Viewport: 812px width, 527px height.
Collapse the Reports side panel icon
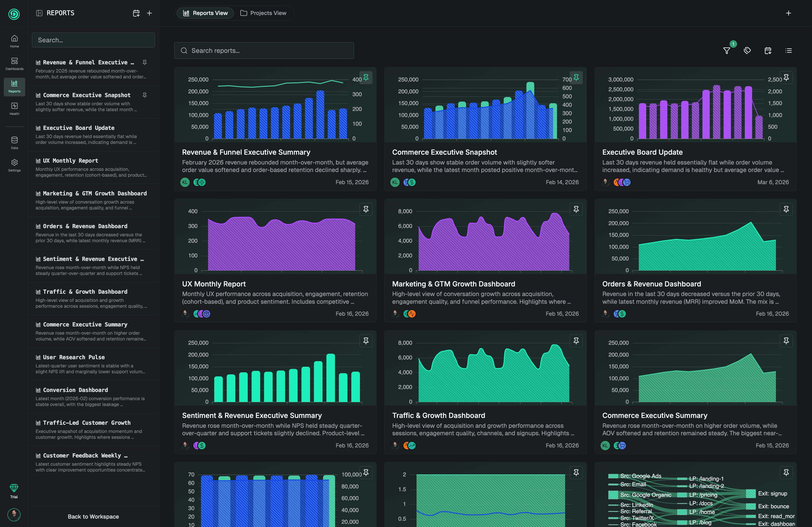pos(39,13)
